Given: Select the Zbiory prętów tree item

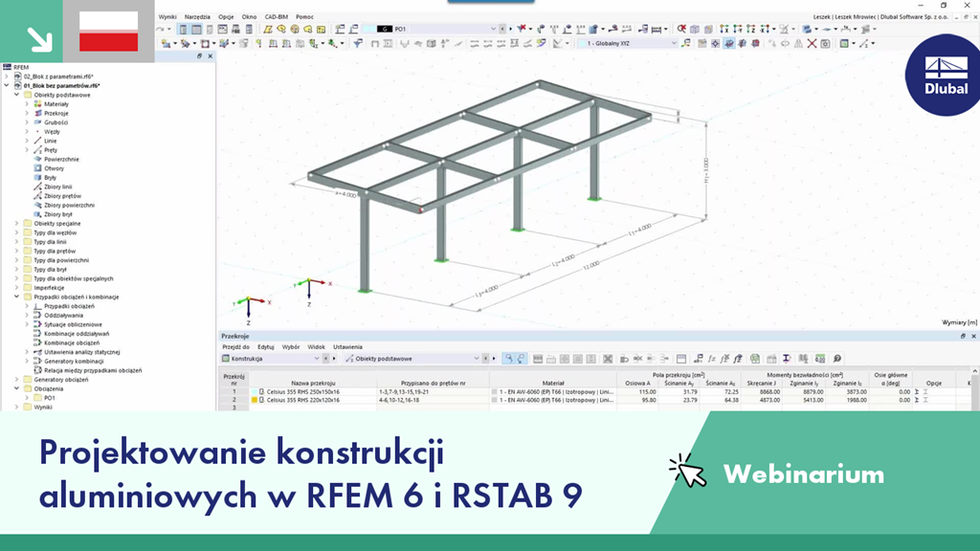Looking at the screenshot, I should (x=62, y=195).
